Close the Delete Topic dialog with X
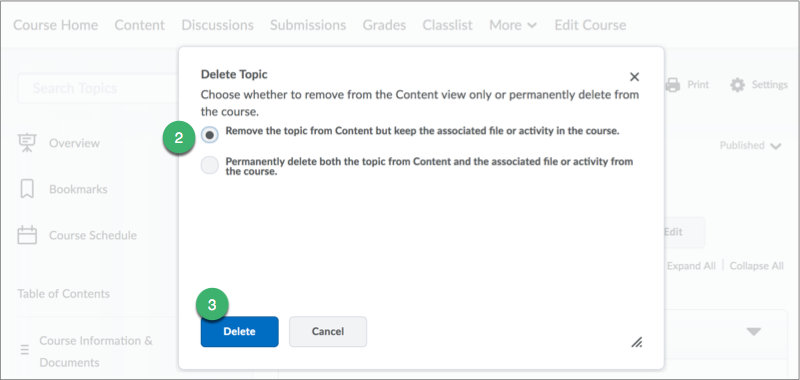Screen dimensions: 800x380 point(634,77)
